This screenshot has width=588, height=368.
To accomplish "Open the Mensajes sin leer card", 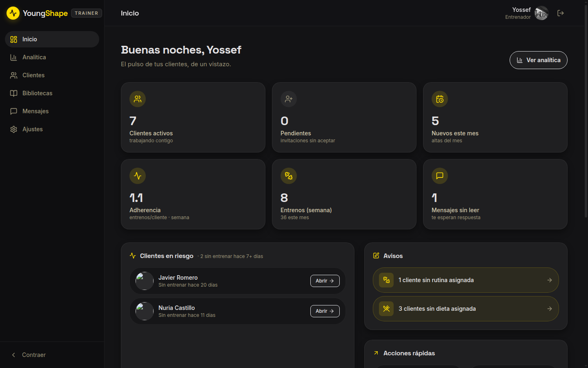I will [495, 194].
